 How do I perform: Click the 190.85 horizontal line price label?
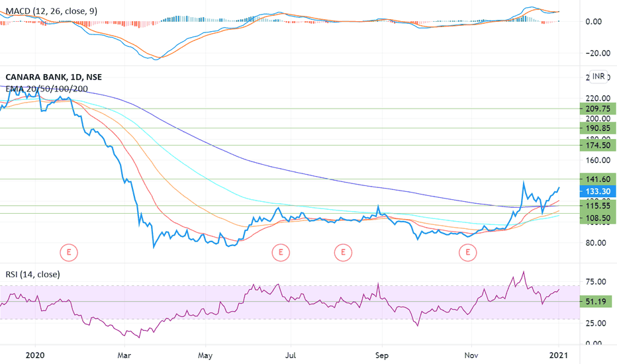(598, 128)
